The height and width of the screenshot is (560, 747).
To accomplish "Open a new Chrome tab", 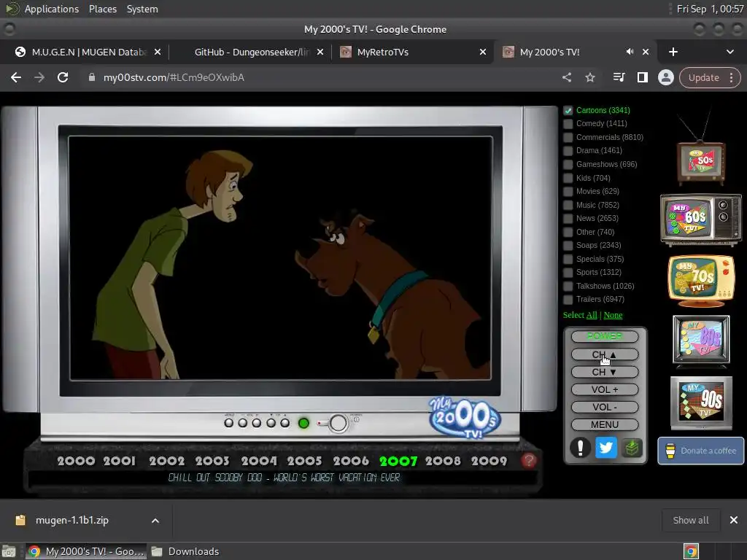I will coord(673,52).
